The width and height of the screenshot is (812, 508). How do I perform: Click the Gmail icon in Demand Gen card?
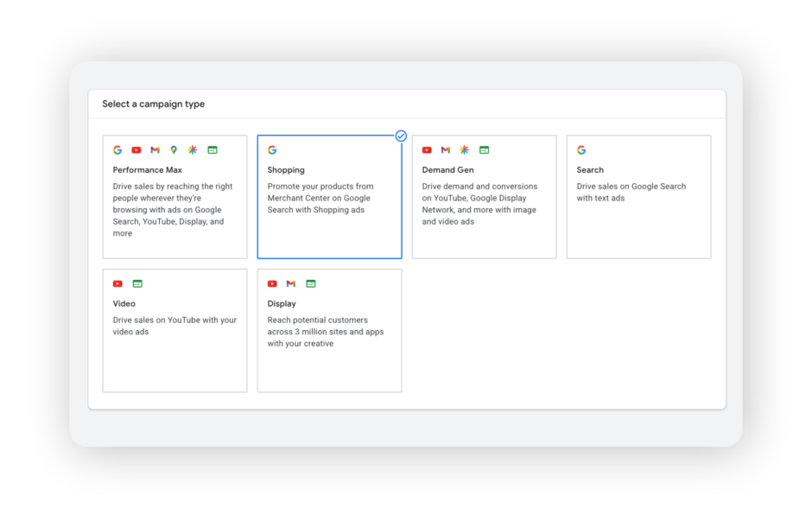(x=446, y=150)
